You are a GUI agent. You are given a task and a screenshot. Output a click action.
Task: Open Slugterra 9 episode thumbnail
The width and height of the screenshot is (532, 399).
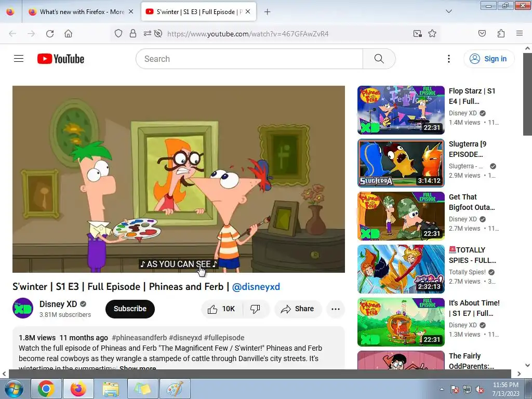[401, 163]
